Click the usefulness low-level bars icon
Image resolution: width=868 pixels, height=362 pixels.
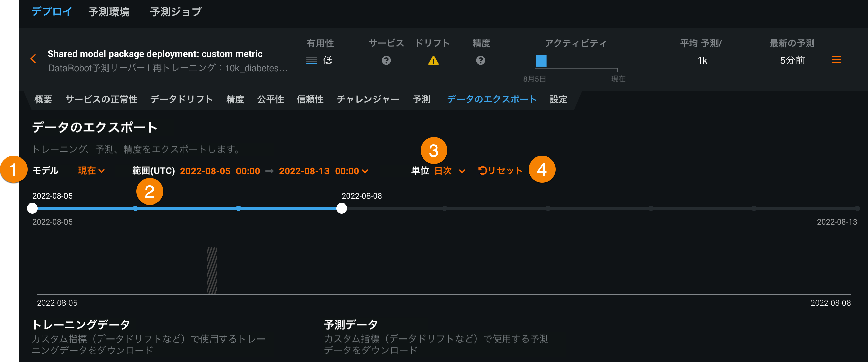311,61
